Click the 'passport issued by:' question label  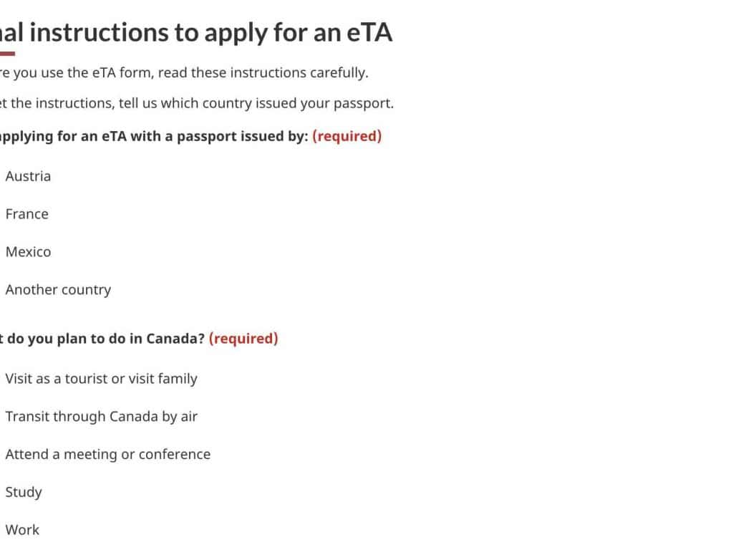click(242, 136)
